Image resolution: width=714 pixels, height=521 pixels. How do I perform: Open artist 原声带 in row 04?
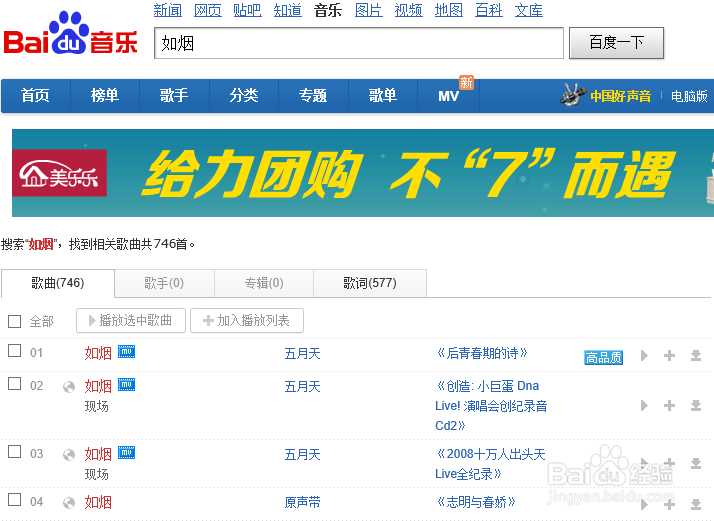click(x=302, y=503)
